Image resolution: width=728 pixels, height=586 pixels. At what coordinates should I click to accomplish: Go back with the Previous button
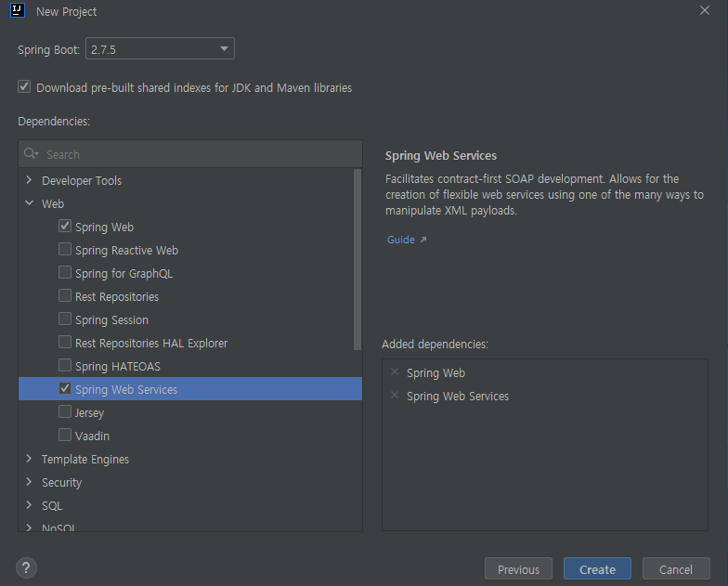(518, 568)
